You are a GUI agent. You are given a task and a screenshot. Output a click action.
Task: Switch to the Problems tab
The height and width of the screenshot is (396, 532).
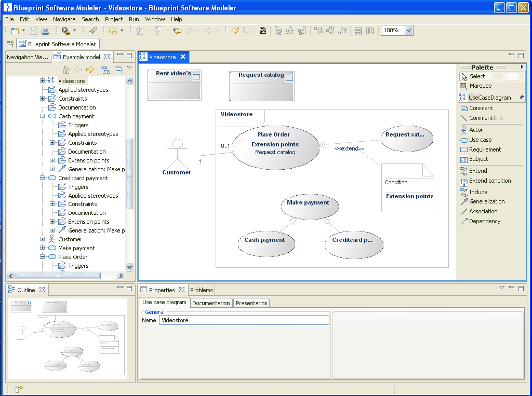tap(201, 290)
